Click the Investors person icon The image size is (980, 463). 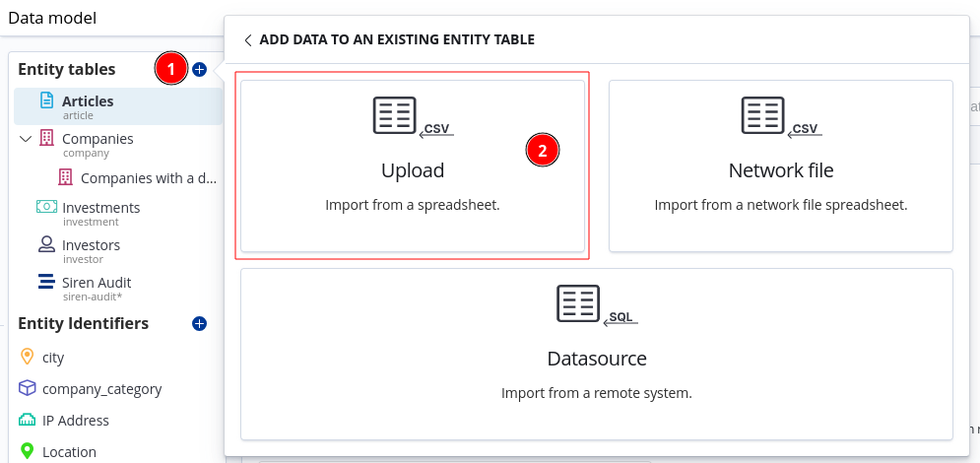tap(46, 244)
